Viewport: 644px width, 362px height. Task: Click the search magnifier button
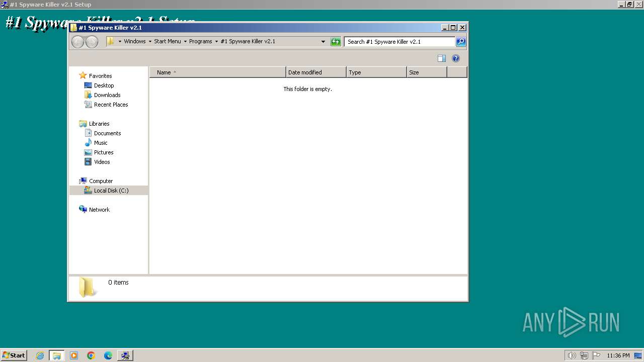461,42
